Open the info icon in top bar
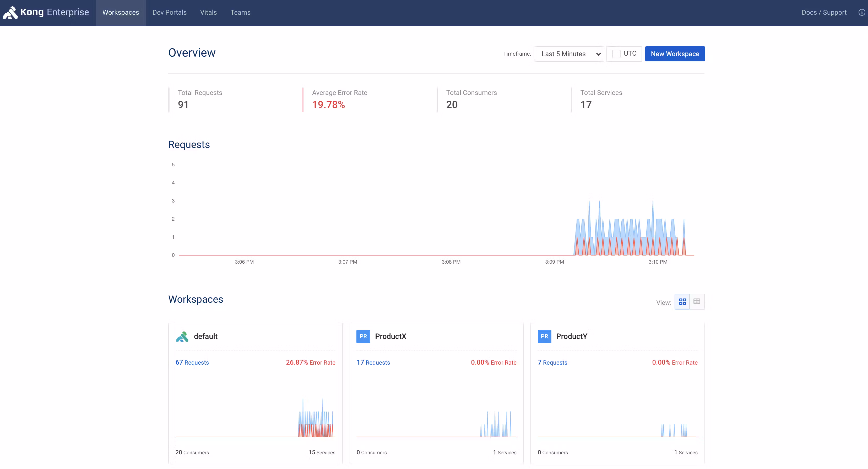The width and height of the screenshot is (868, 469). point(862,13)
